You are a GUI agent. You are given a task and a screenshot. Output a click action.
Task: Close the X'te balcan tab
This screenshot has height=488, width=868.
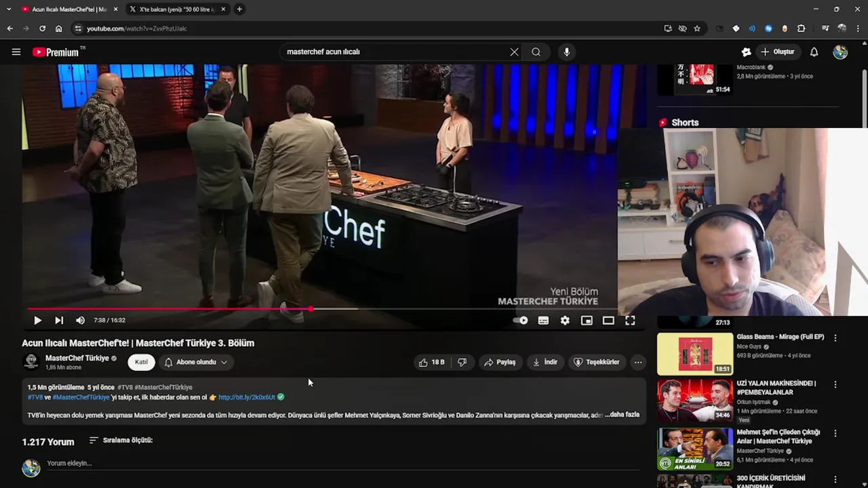pos(222,9)
